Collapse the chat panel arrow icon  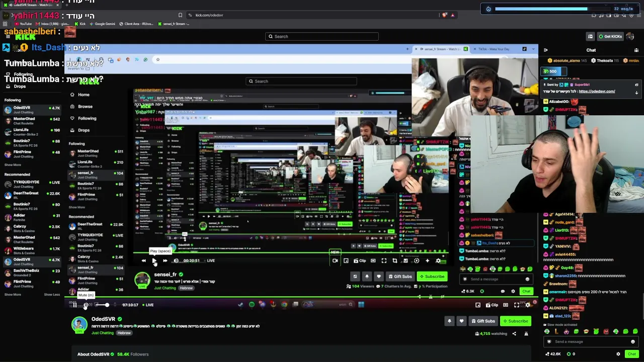click(546, 50)
